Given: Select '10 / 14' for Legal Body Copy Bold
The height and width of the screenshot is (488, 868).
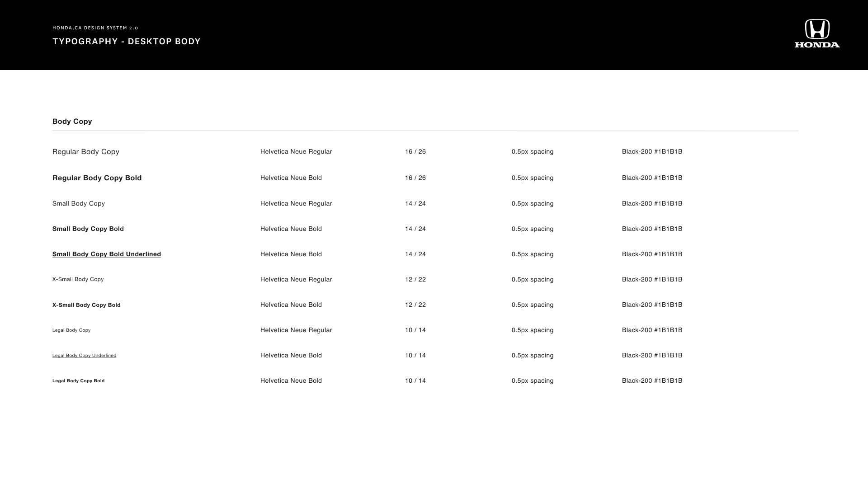Looking at the screenshot, I should [x=415, y=381].
